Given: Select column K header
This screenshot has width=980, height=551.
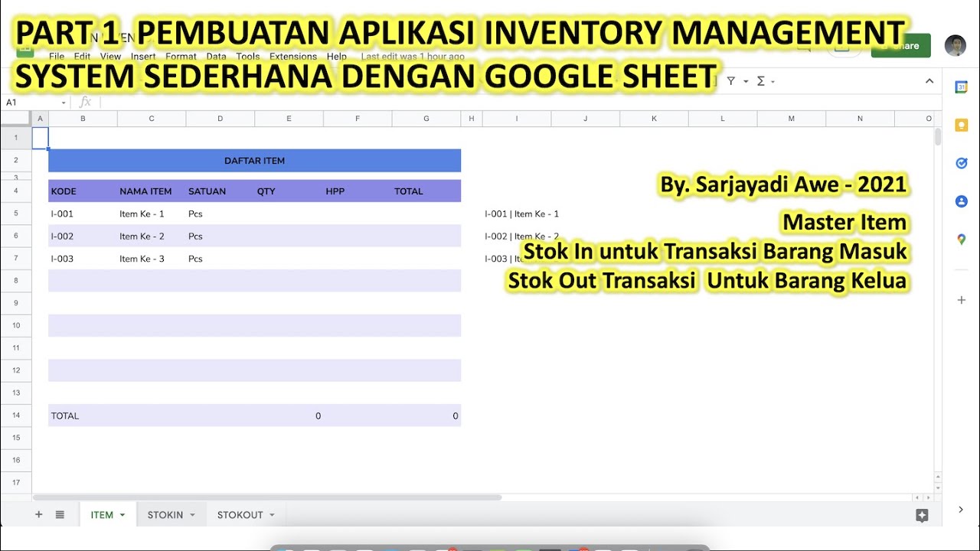Looking at the screenshot, I should coord(654,119).
